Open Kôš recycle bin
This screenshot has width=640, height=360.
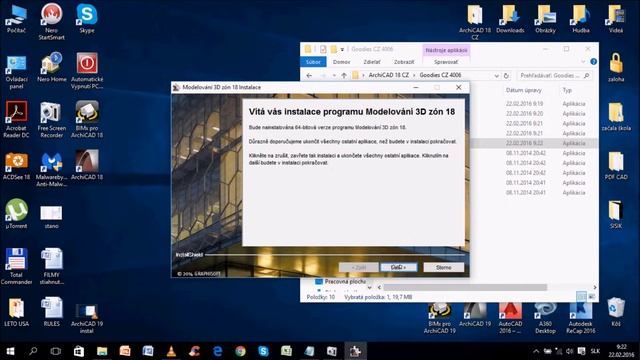coord(616,313)
